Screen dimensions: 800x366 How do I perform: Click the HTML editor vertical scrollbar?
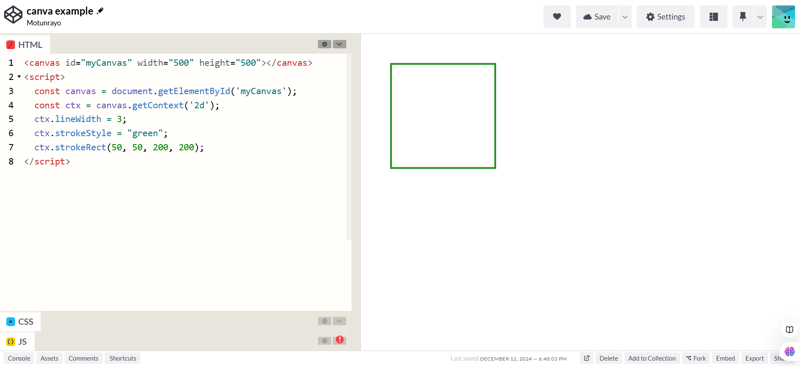tap(349, 147)
